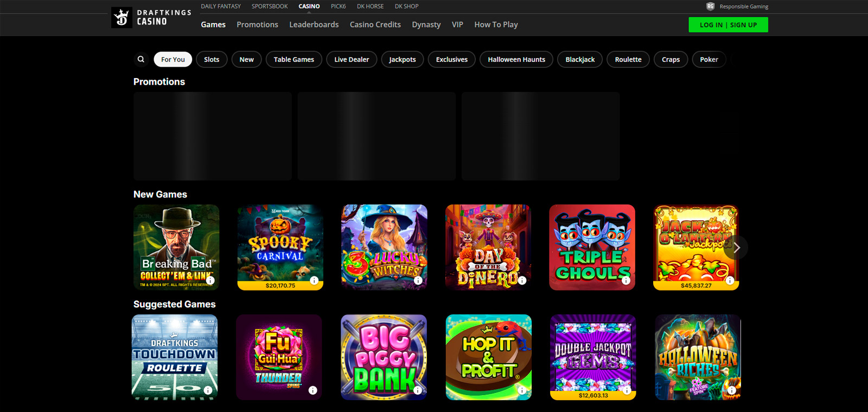Select the Table Games category chip
This screenshot has height=412, width=868.
[x=294, y=59]
